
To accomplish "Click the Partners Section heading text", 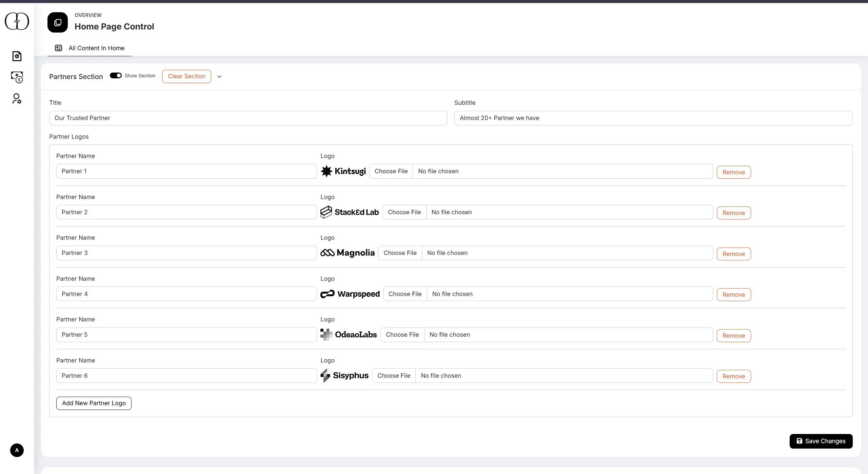I will coord(76,77).
